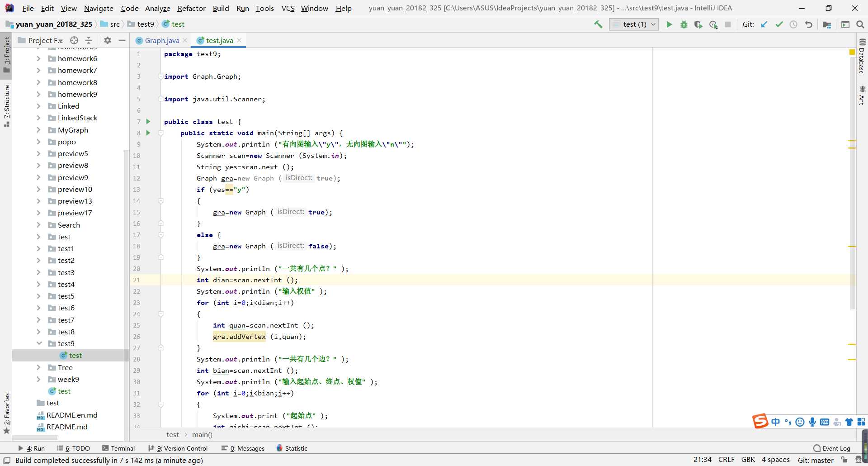Viewport: 868px width, 466px height.
Task: Open the Database side panel
Action: (x=862, y=56)
